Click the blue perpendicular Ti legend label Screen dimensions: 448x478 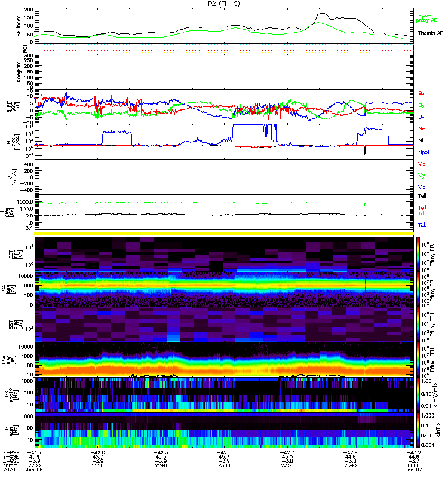point(422,225)
